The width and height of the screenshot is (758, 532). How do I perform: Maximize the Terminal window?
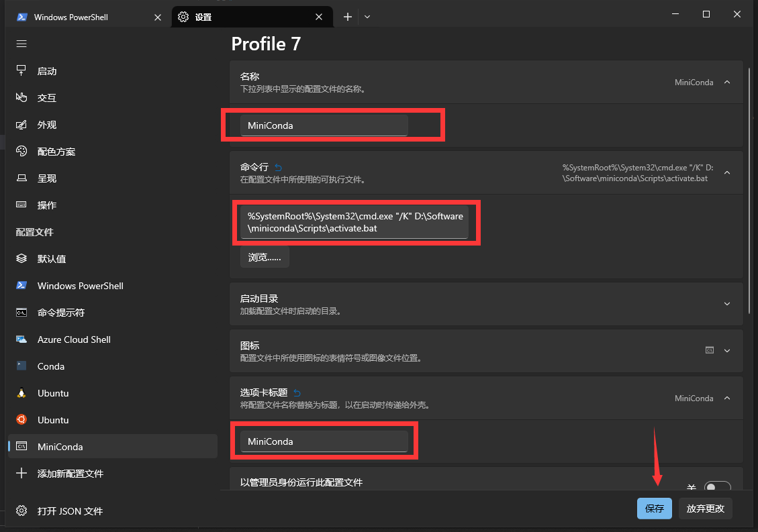[x=706, y=14]
